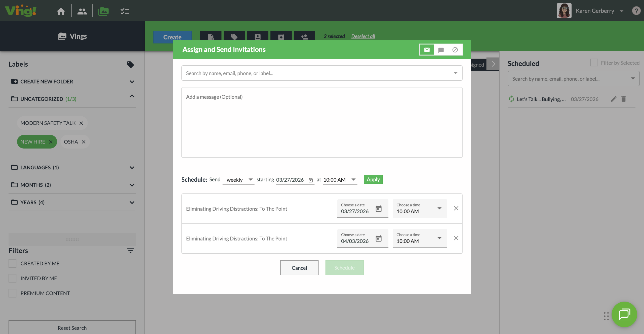Open time dropdown for 03/27/2026 row

(439, 208)
